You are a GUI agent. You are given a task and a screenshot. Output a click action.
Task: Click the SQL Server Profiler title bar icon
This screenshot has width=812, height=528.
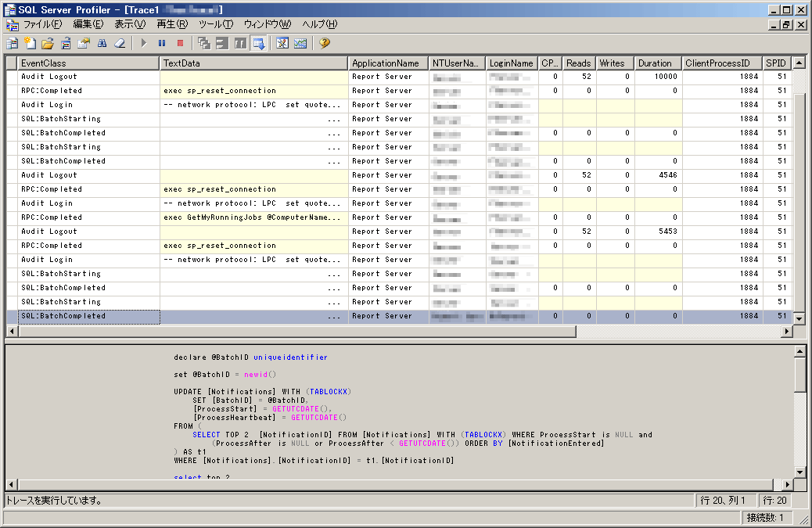tap(9, 10)
